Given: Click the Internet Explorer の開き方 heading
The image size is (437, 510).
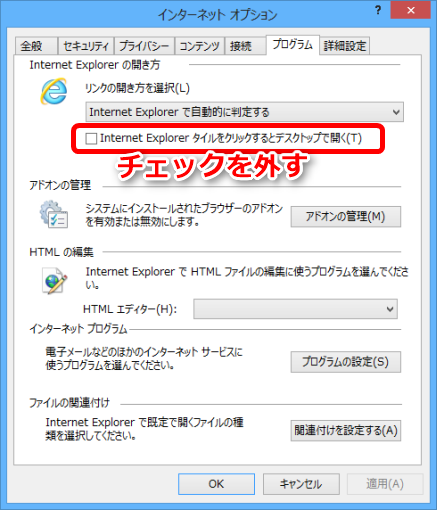Looking at the screenshot, I should pyautogui.click(x=95, y=65).
